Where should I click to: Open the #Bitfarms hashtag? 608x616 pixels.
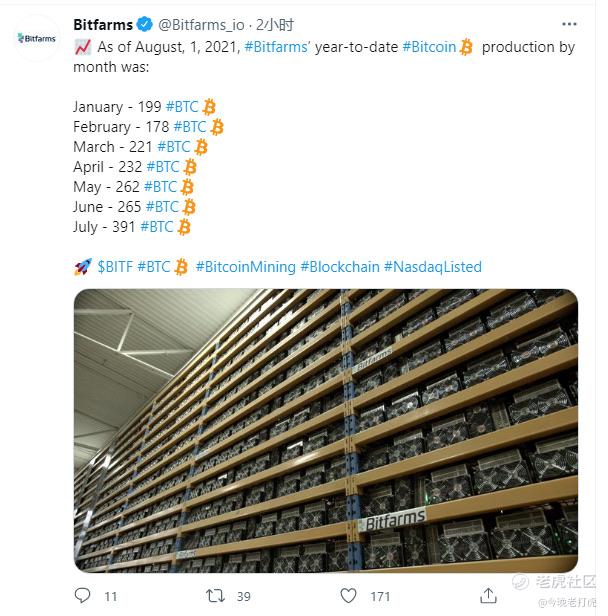point(276,47)
